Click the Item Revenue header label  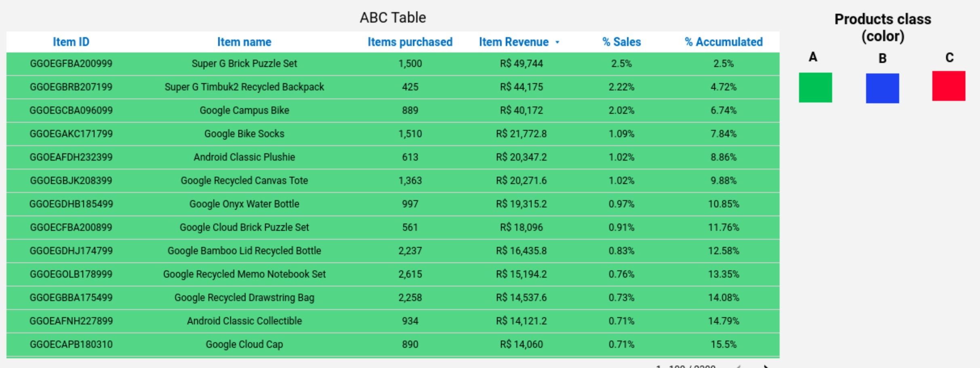tap(513, 42)
